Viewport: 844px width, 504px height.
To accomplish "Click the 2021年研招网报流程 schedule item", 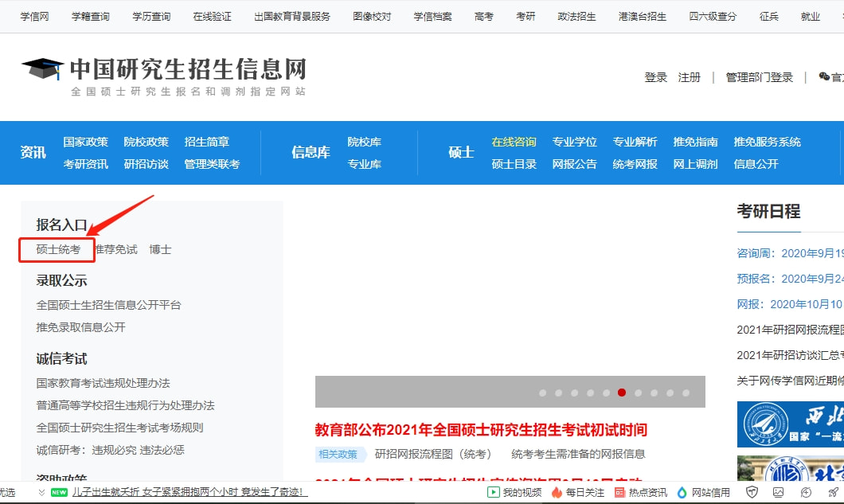I will point(790,330).
